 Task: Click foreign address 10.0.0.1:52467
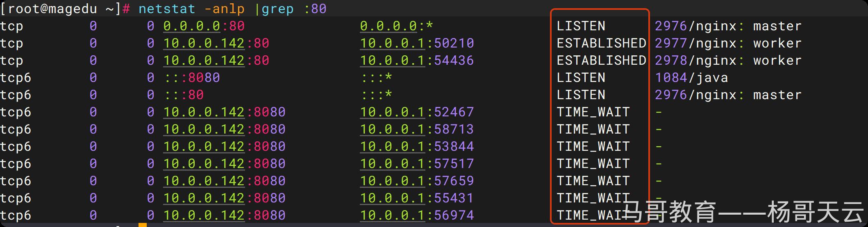click(417, 112)
